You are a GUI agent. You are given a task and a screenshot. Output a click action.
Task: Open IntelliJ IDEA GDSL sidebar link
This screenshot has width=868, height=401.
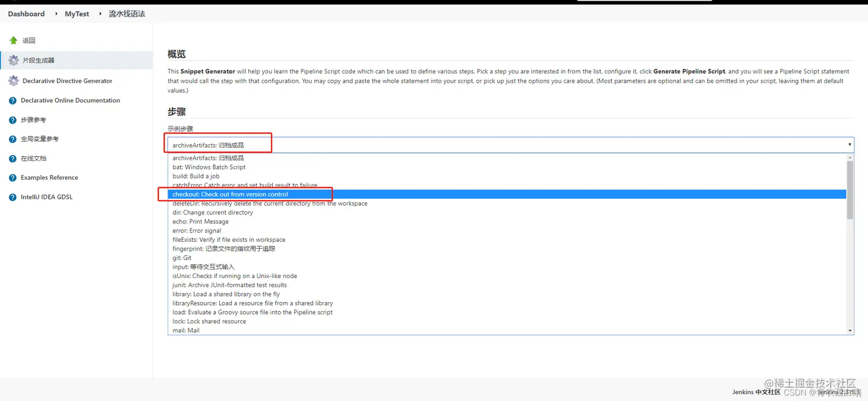click(x=46, y=197)
